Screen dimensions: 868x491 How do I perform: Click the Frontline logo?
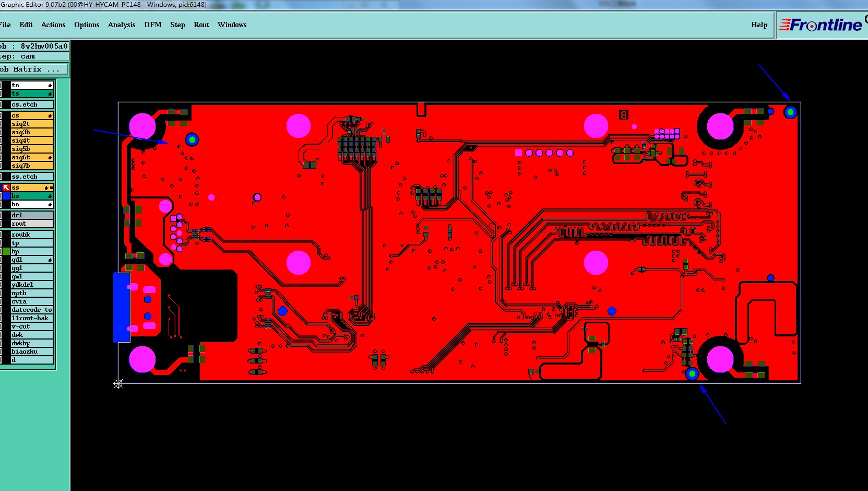pyautogui.click(x=821, y=25)
